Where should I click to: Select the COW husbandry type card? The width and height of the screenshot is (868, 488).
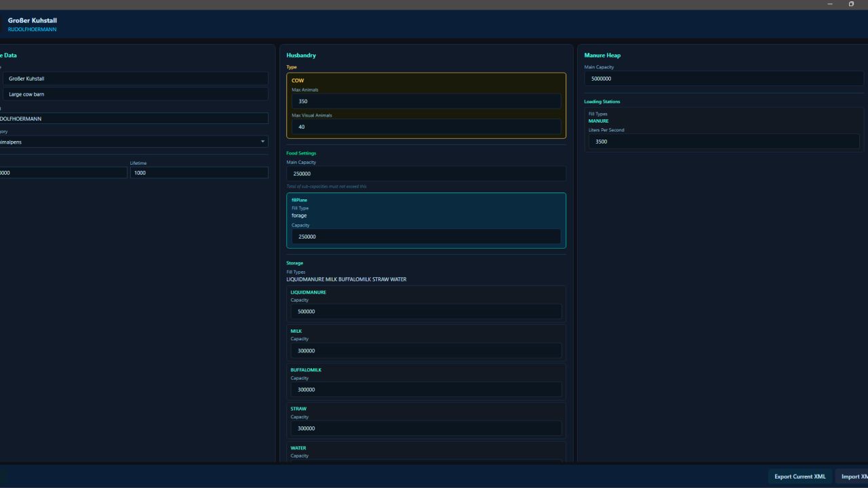click(426, 80)
